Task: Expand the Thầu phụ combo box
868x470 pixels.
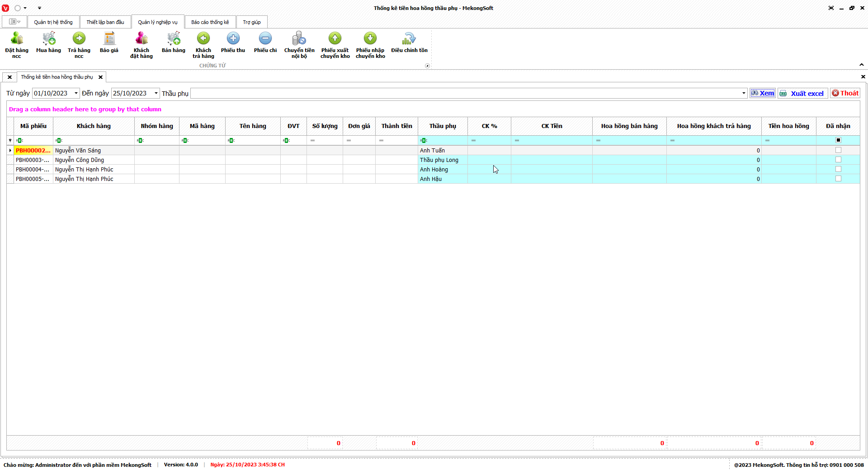Action: point(743,93)
